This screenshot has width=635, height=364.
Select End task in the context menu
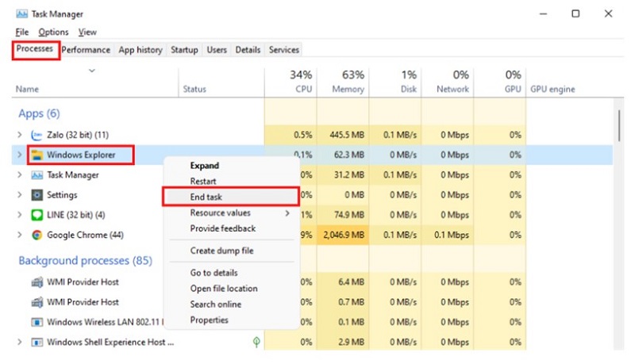[x=231, y=197]
